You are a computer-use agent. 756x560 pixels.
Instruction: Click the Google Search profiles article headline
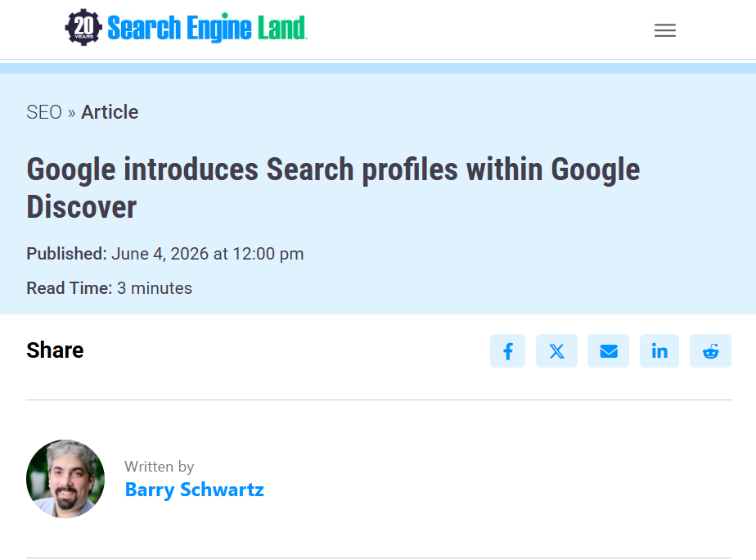(333, 188)
